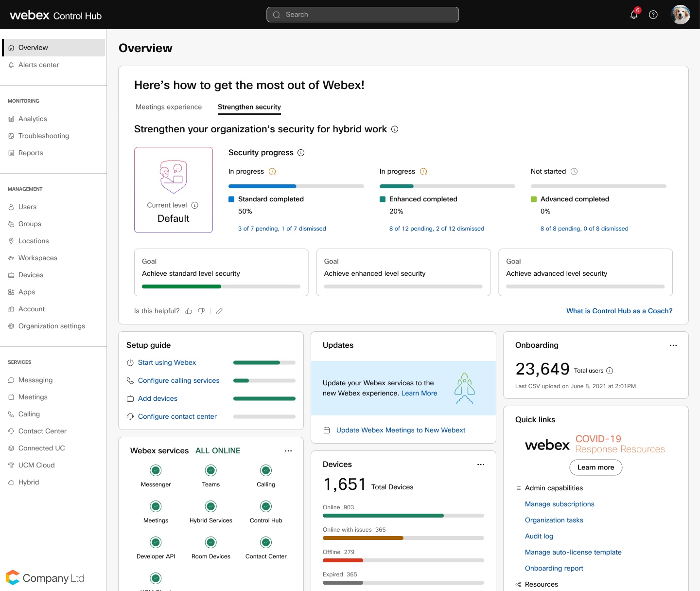Select the Strengthen security tab
This screenshot has height=591, width=700.
(249, 107)
